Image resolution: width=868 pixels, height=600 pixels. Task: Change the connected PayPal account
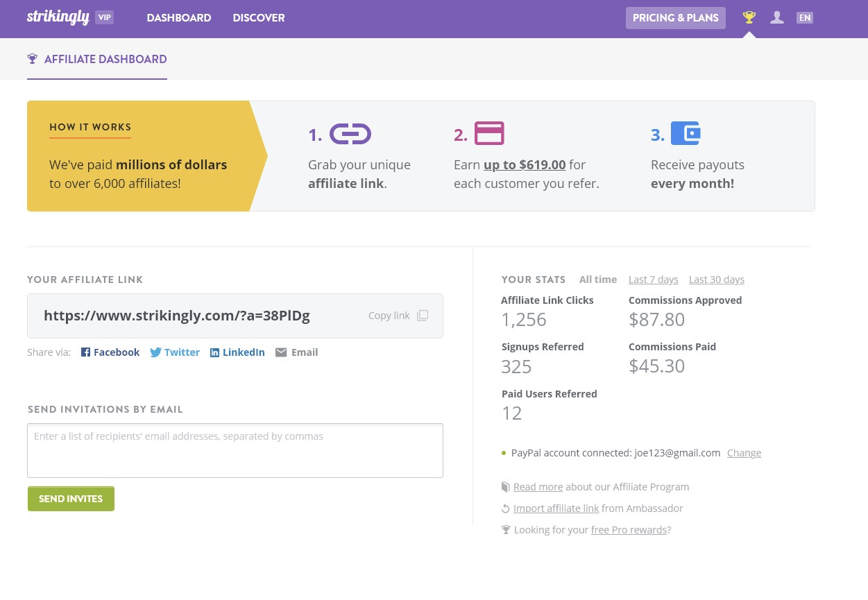744,453
